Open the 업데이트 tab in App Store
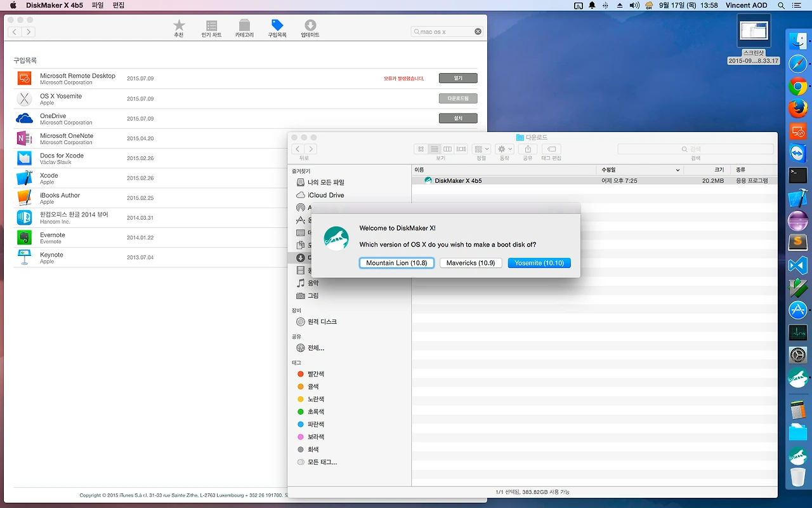Screen dimensions: 812x508 [310, 28]
